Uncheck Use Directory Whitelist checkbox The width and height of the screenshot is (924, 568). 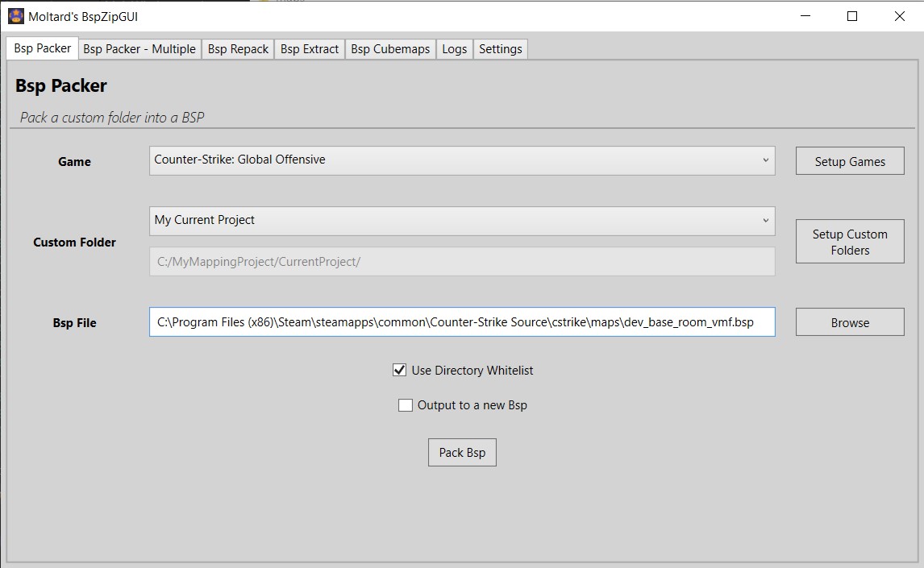click(400, 371)
